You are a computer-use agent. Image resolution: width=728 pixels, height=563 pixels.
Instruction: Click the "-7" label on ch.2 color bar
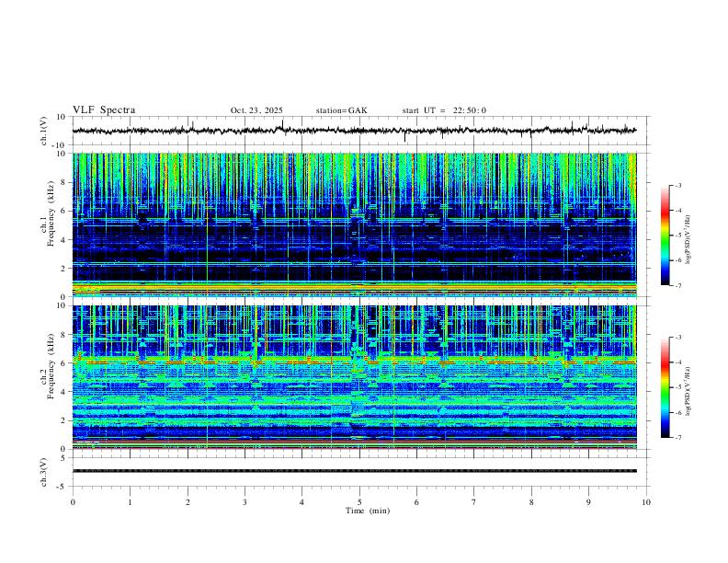pos(678,438)
